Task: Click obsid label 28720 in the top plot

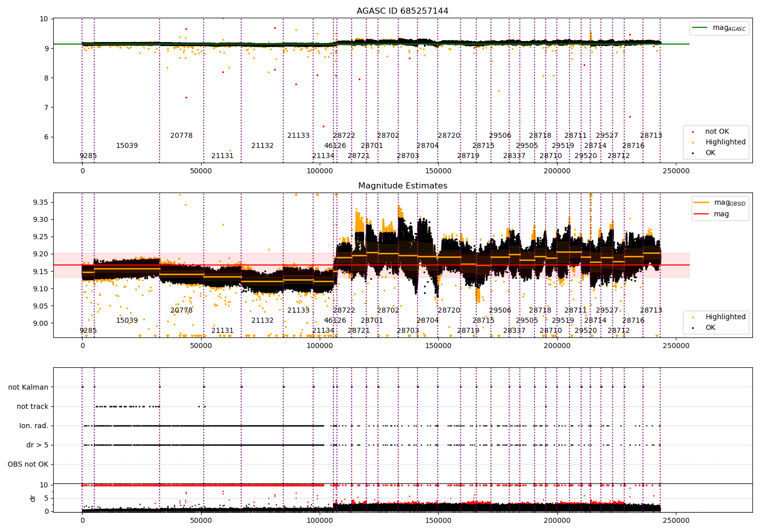Action: pyautogui.click(x=449, y=135)
